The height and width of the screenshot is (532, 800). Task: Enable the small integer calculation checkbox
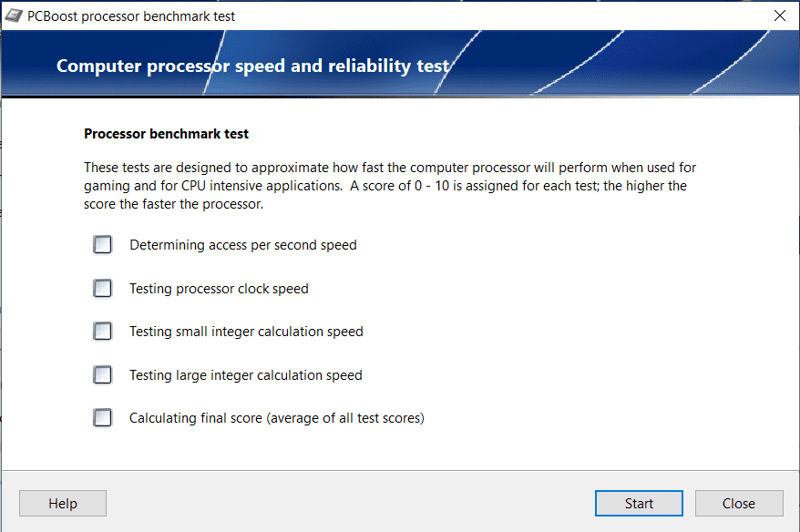pos(103,332)
